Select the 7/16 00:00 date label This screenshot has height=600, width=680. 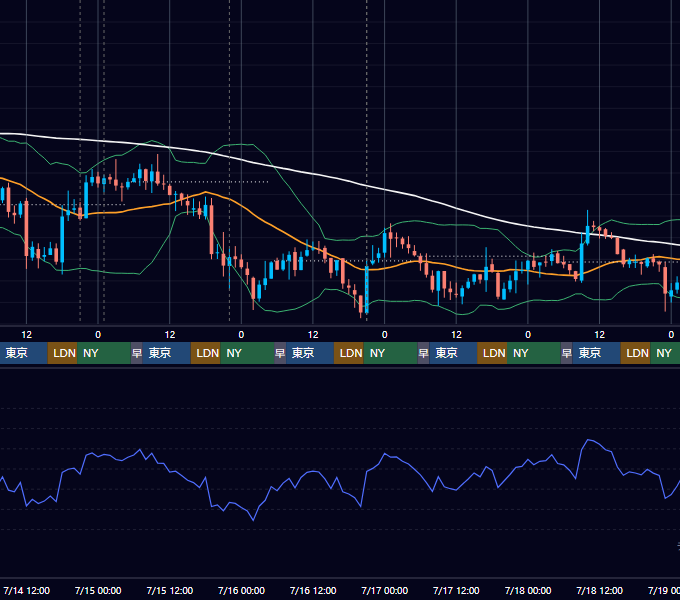pyautogui.click(x=241, y=590)
